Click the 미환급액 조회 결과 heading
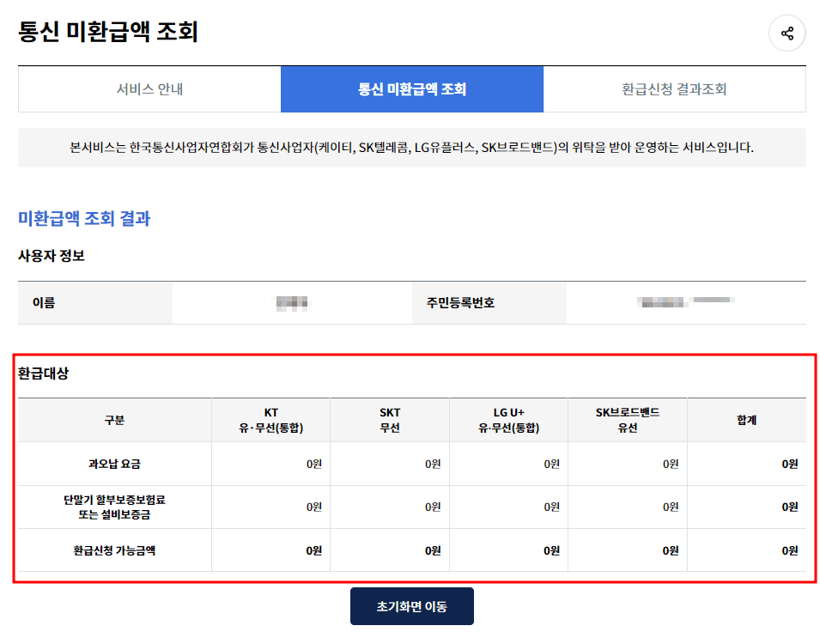The image size is (820, 644). click(83, 219)
